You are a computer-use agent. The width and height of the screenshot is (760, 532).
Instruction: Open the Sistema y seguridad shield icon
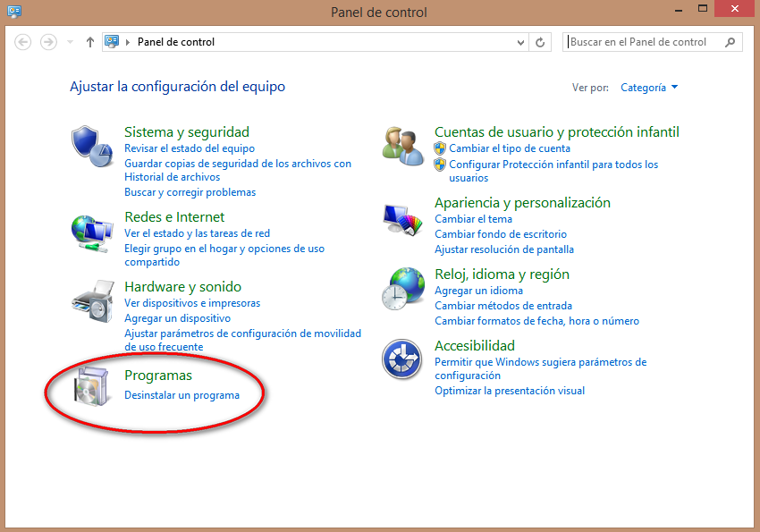[92, 146]
